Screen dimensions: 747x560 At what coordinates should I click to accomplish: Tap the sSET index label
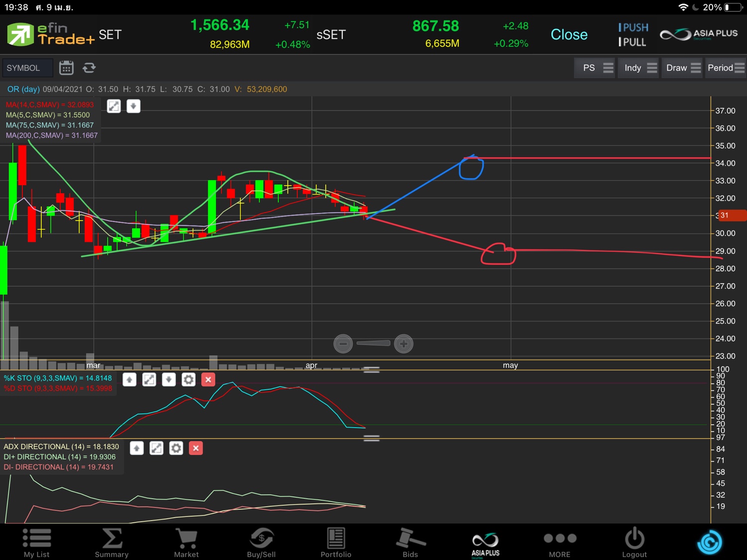(331, 34)
